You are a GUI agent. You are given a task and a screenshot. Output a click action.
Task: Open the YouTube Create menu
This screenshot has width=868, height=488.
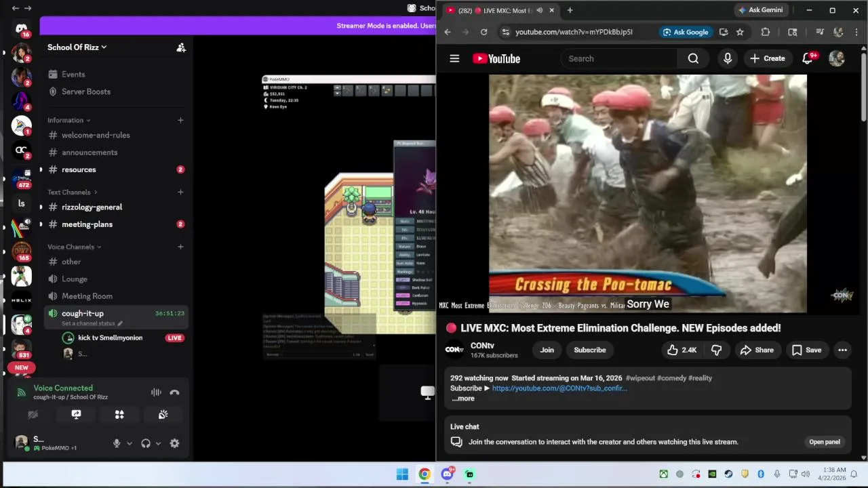(x=768, y=58)
